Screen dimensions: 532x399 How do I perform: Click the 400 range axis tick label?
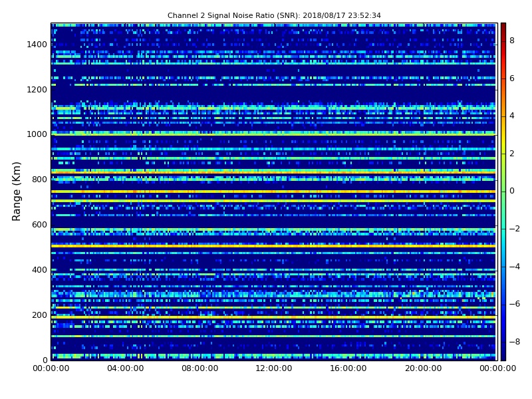(39, 270)
